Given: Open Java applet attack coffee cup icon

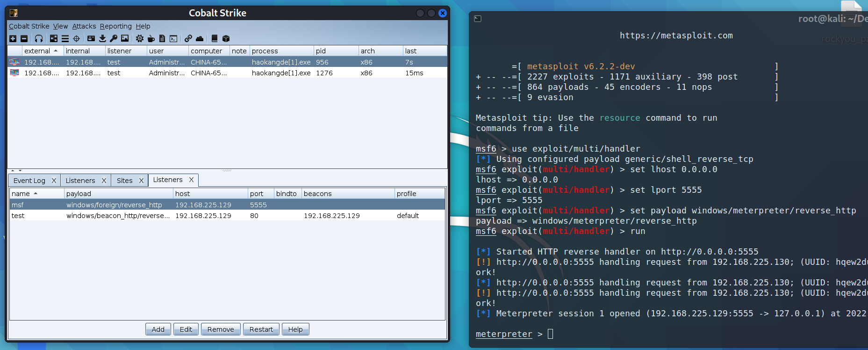Looking at the screenshot, I should 151,39.
